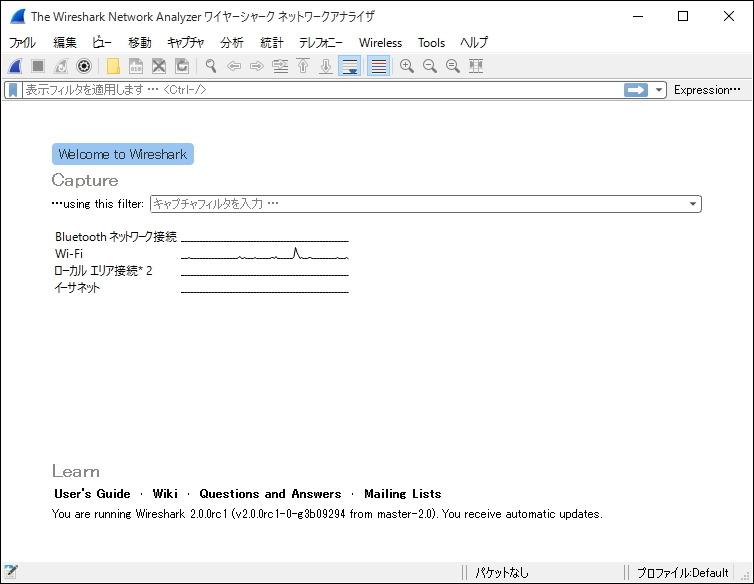Open the User's Guide link
Image resolution: width=754 pixels, height=584 pixels.
(x=92, y=494)
